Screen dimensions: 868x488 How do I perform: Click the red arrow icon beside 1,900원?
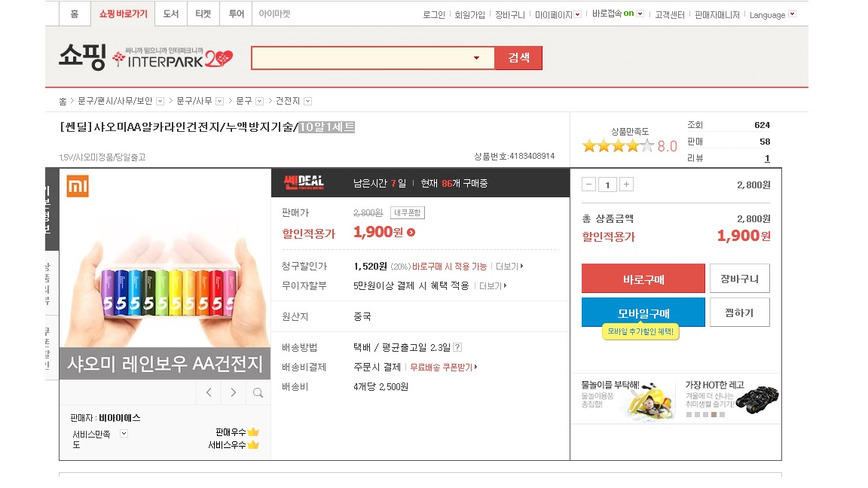click(x=411, y=232)
